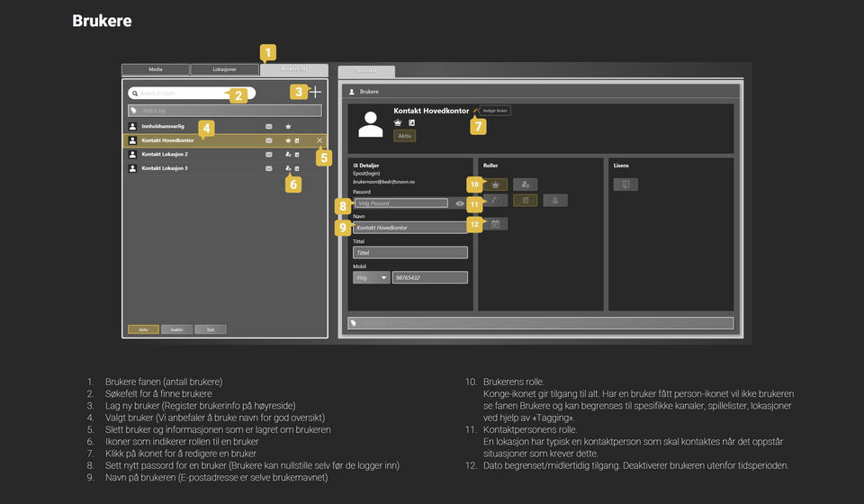Image resolution: width=864 pixels, height=504 pixels.
Task: Click the avatar icon of Kontakt Lokasjon 3
Action: (132, 168)
